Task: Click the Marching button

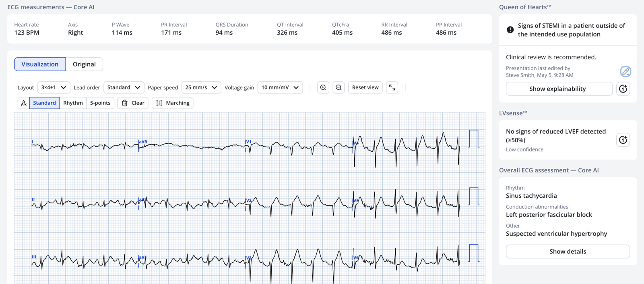Action: click(173, 103)
